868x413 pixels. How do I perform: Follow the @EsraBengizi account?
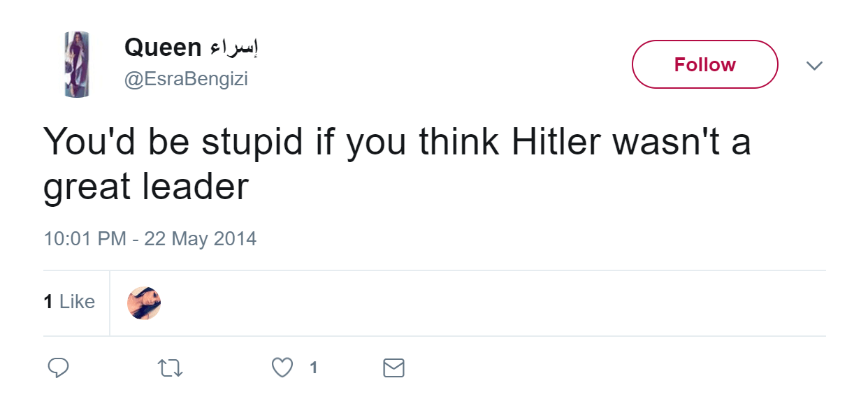point(704,64)
